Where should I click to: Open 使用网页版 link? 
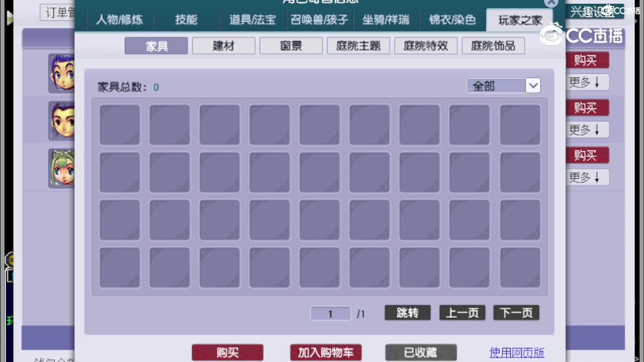[x=516, y=352]
